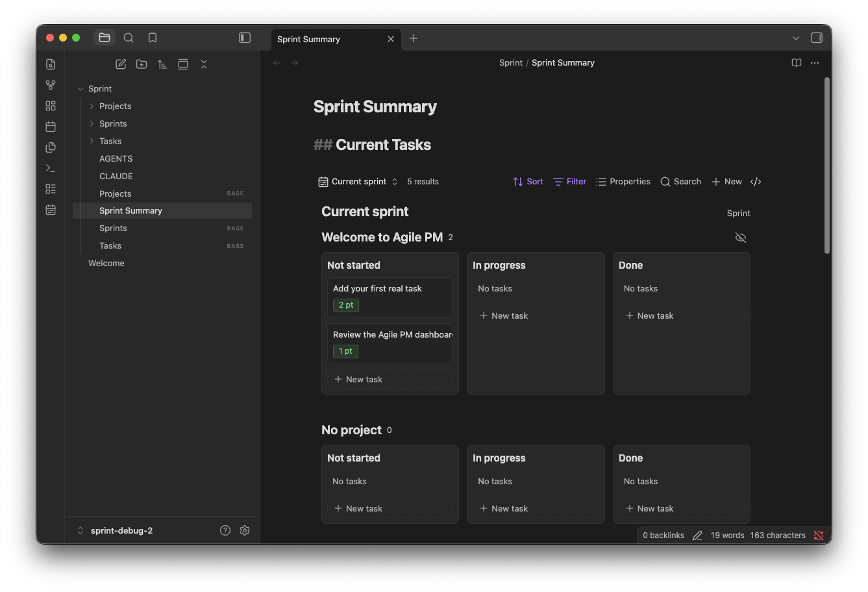The height and width of the screenshot is (592, 868).
Task: Click the bottom calendar-list ribbon icon
Action: coord(51,210)
